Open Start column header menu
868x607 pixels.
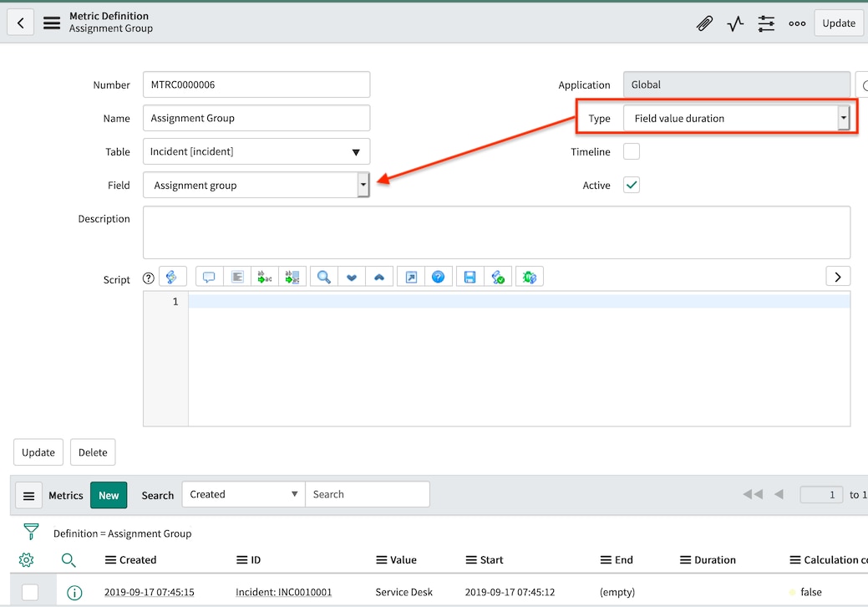[471, 560]
